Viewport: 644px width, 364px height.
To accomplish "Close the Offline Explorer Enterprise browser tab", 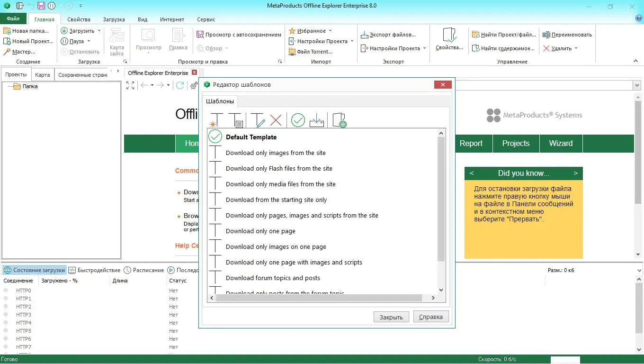I will 194,73.
